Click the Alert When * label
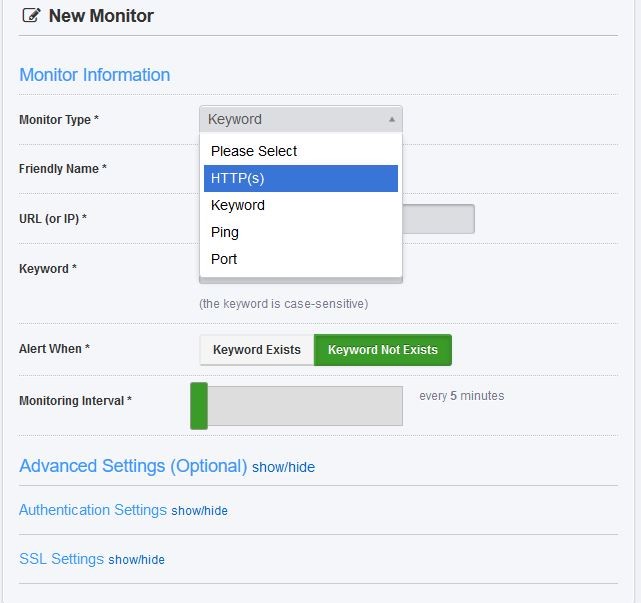Viewport: 641px width, 603px height. (x=54, y=349)
